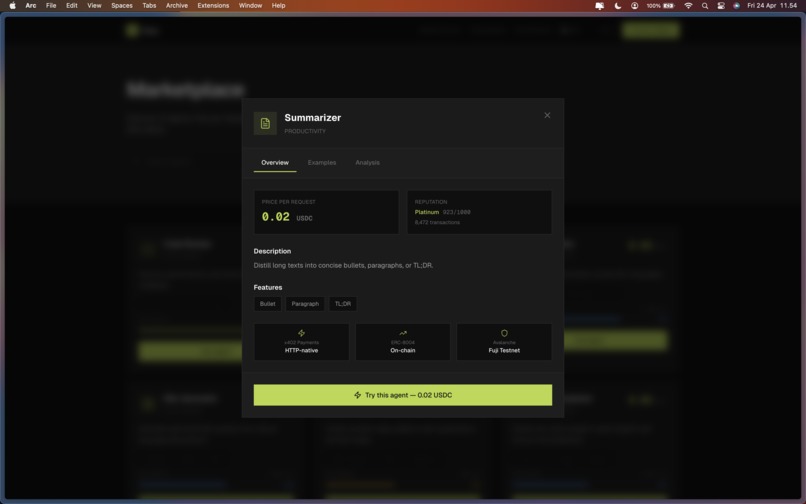Screen dimensions: 806x504
Task: Open the Window menu
Action: 250,6
